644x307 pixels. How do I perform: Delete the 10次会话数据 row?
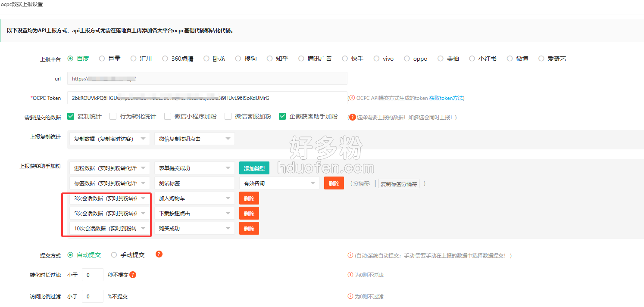[x=249, y=229]
